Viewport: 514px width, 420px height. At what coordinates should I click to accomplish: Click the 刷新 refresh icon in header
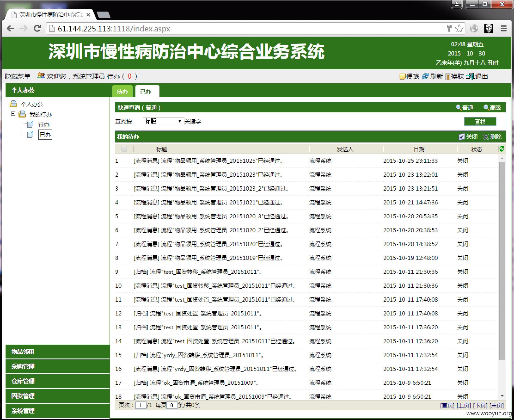pos(425,76)
